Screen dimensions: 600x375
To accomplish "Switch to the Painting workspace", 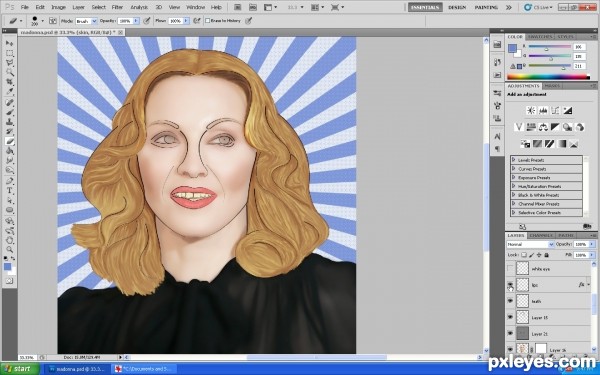I will pos(486,7).
